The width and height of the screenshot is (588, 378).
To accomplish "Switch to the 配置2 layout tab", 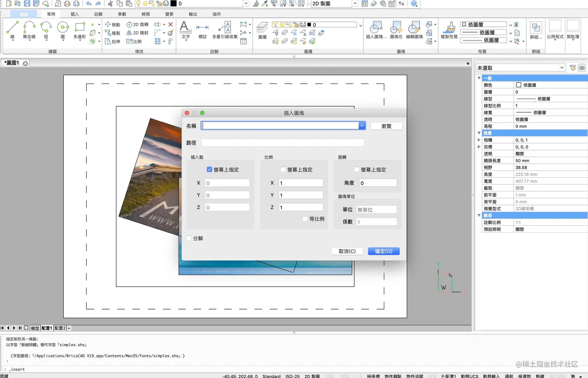I will [x=60, y=328].
